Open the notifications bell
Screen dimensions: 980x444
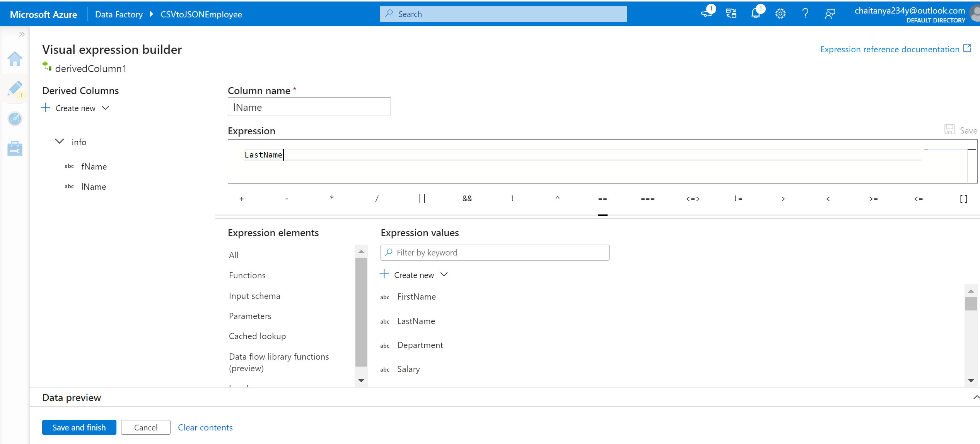pyautogui.click(x=756, y=14)
